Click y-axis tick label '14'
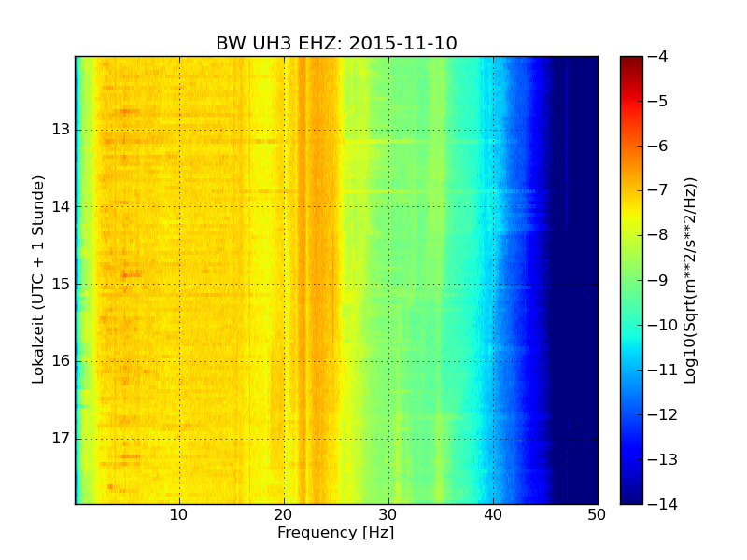 61,206
